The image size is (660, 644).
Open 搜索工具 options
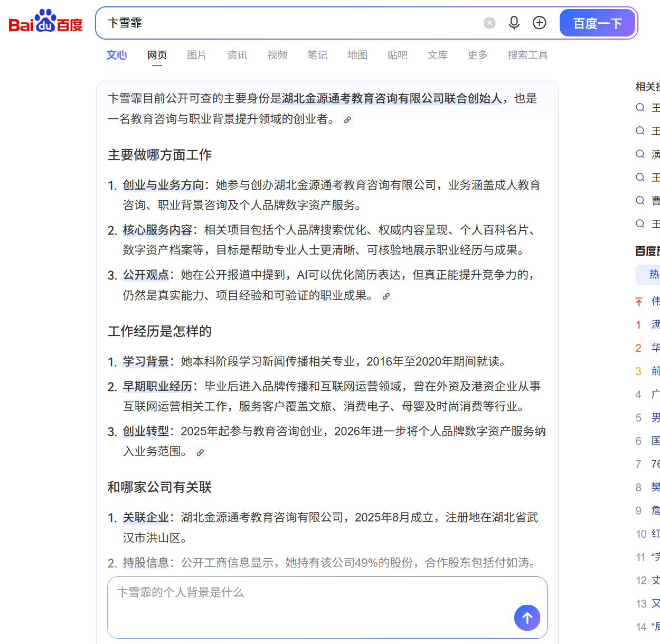click(x=528, y=55)
